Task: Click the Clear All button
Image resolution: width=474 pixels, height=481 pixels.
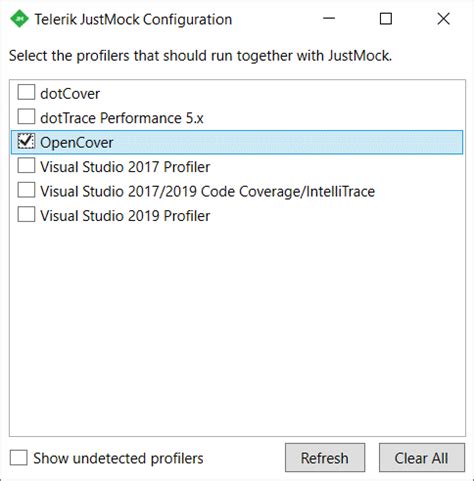Action: click(422, 458)
